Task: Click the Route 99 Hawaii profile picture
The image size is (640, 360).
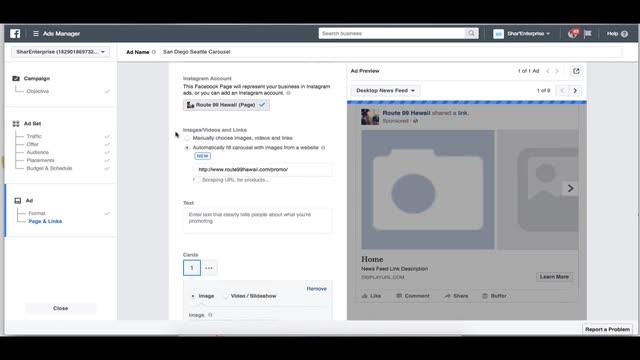Action: tap(370, 117)
